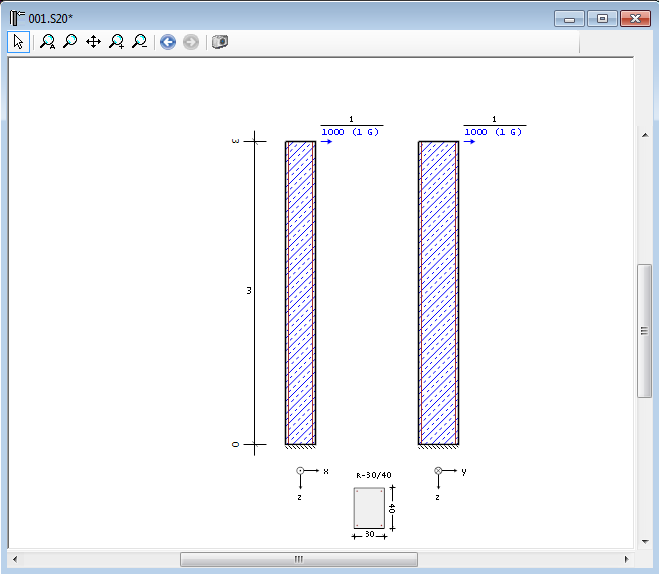This screenshot has height=574, width=659.
Task: Click the vertical scrollbar thumb
Action: (x=644, y=332)
